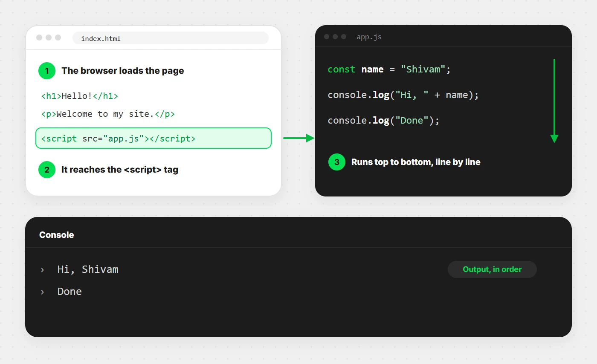This screenshot has width=597, height=364.
Task: Click the app.js file title
Action: click(369, 37)
